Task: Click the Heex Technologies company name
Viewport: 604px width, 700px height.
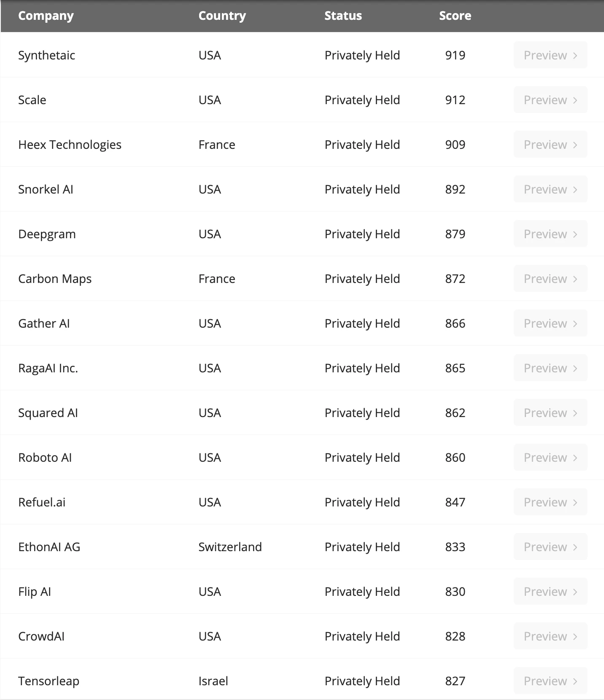Action: (70, 145)
